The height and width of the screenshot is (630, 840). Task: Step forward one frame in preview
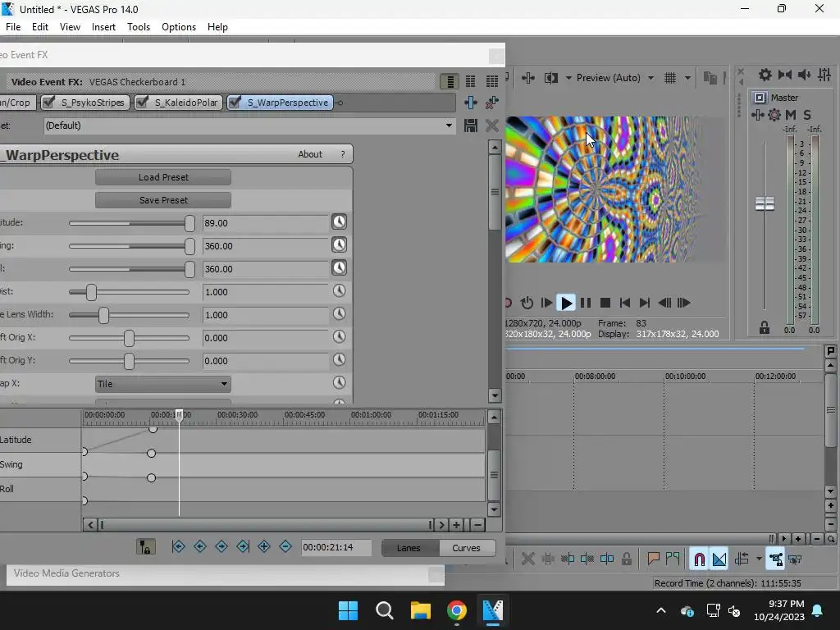(x=683, y=304)
